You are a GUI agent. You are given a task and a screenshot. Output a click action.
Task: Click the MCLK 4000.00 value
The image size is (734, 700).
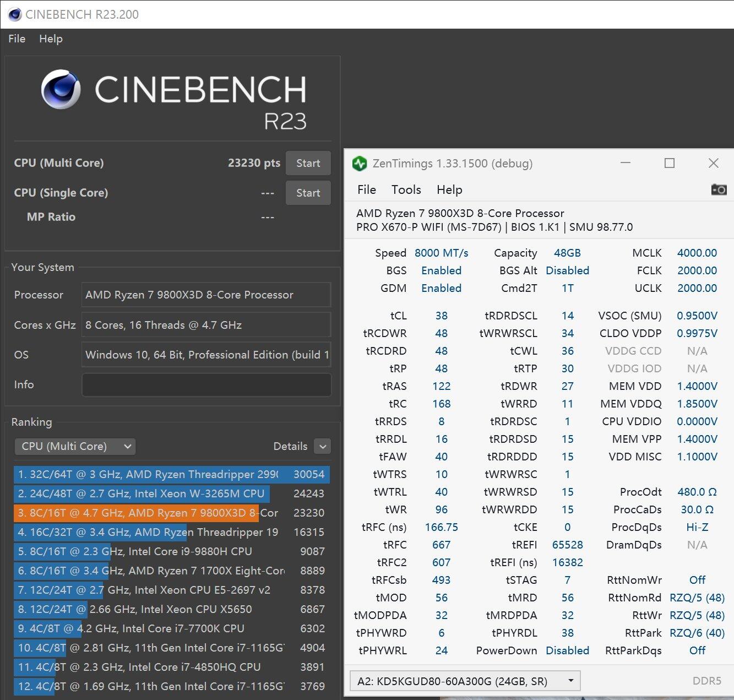tap(697, 253)
